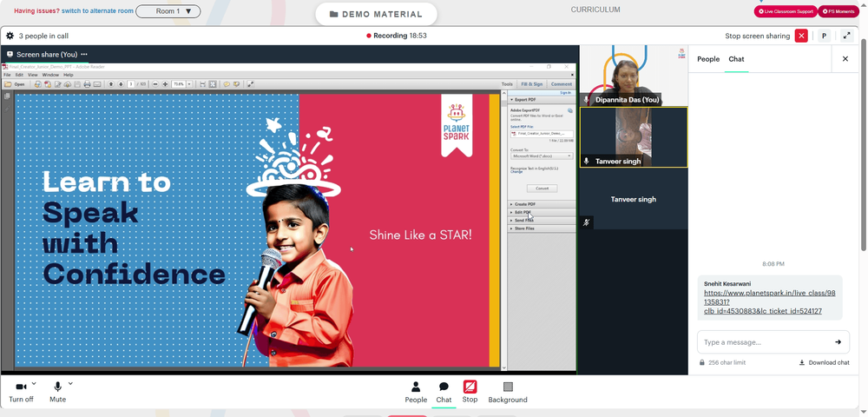The height and width of the screenshot is (417, 868).
Task: Open screen share options three-dots menu
Action: click(84, 54)
